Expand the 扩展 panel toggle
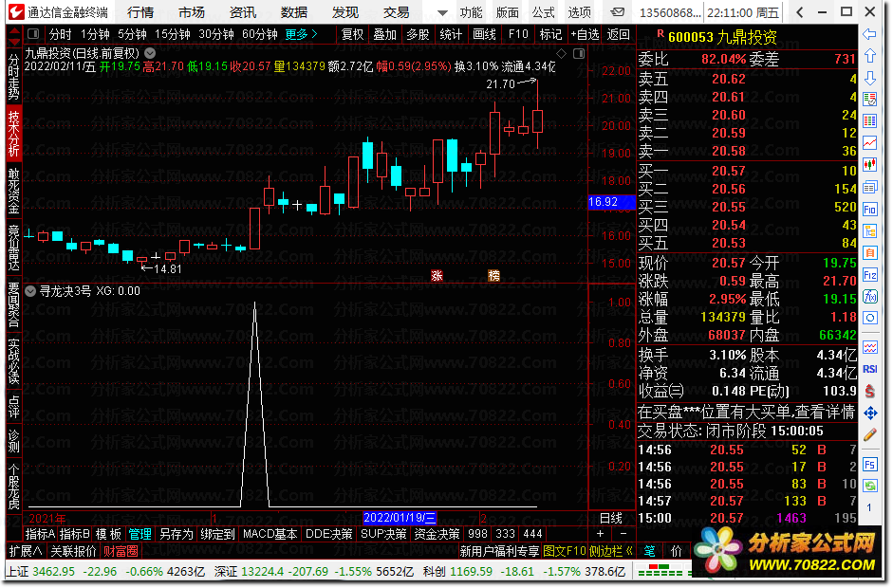Screen dimensions: 893x588 point(25,551)
